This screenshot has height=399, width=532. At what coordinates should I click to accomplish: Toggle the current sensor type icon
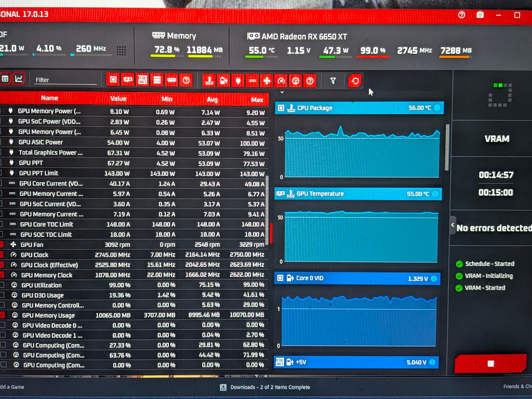point(252,81)
